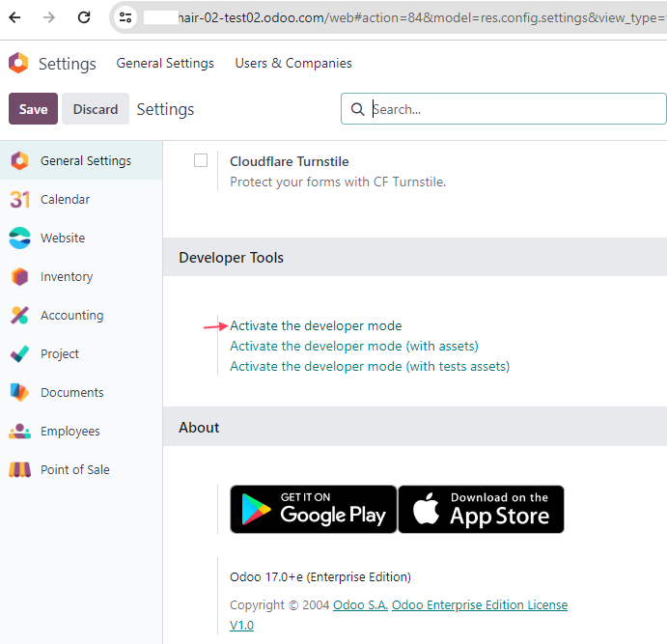Select General Settings in the sidebar

[x=81, y=161]
